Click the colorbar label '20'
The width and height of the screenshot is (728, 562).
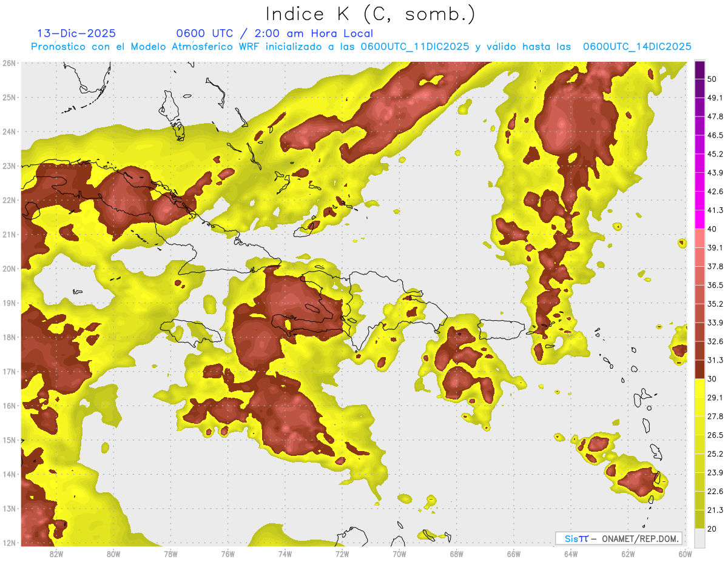[712, 529]
